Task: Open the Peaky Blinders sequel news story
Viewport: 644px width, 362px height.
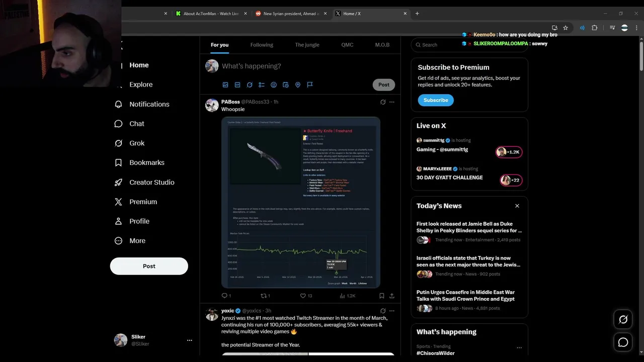Action: tap(469, 232)
